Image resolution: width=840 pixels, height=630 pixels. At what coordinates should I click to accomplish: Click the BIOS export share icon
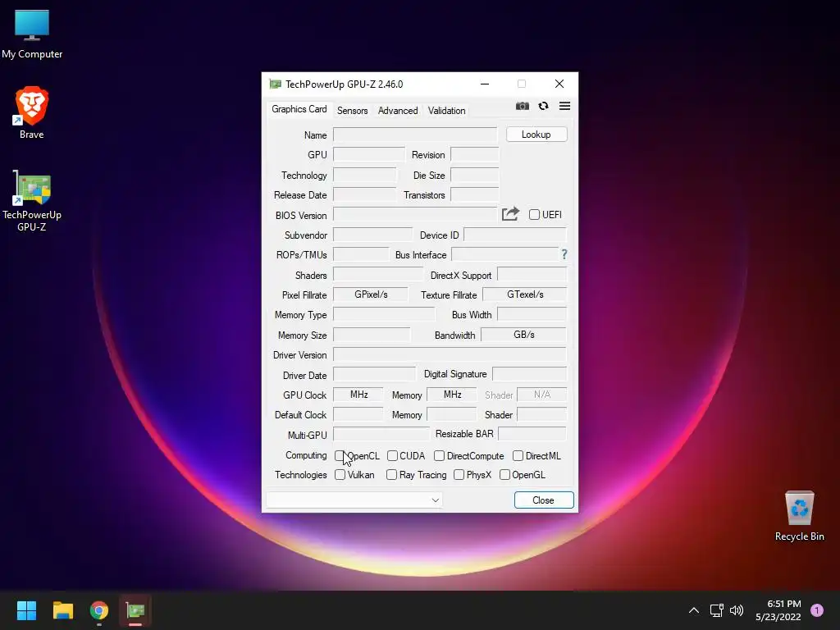[x=510, y=214]
